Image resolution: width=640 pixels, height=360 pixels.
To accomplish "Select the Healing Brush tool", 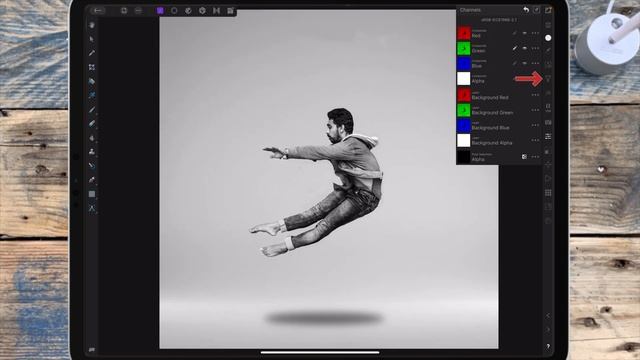I will [92, 166].
